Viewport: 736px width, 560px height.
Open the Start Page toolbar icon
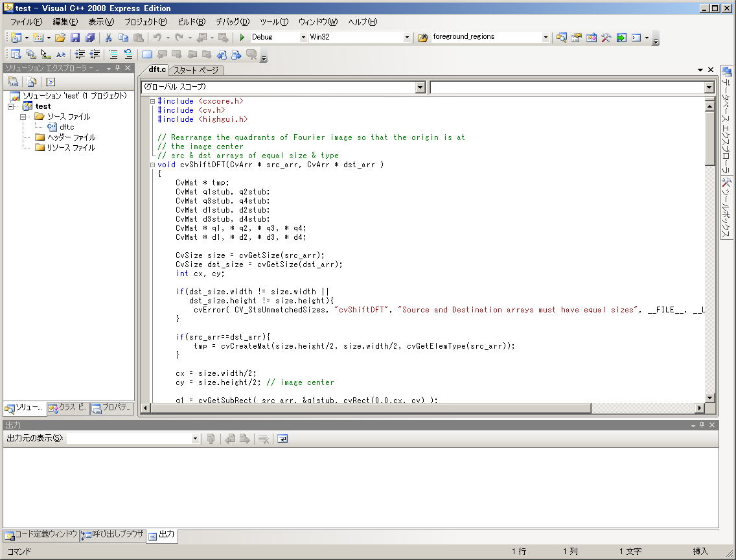(621, 38)
